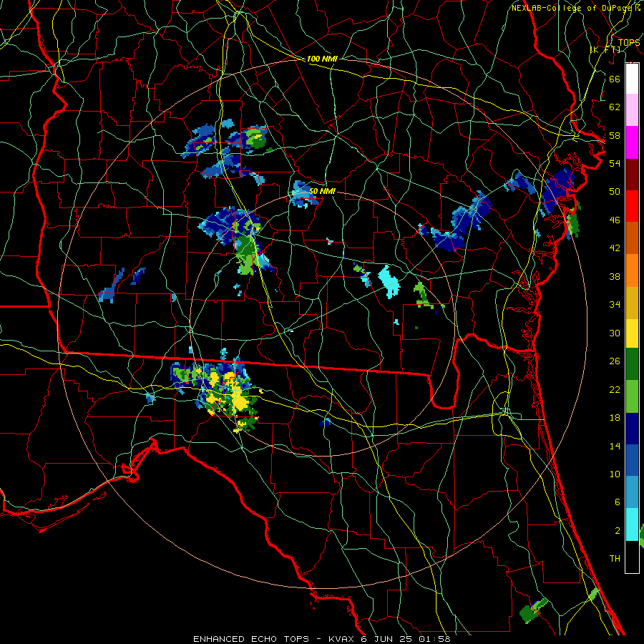
Task: Click the TH threshold legend label
Action: coord(615,559)
